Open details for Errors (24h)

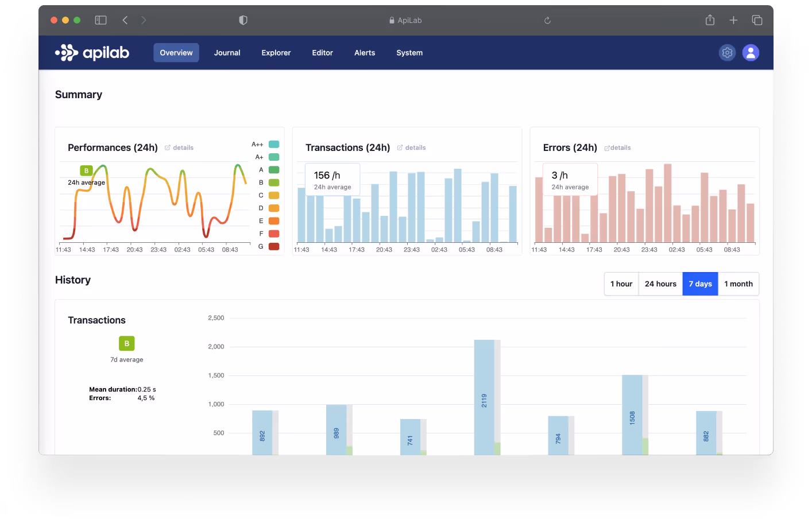coord(617,148)
